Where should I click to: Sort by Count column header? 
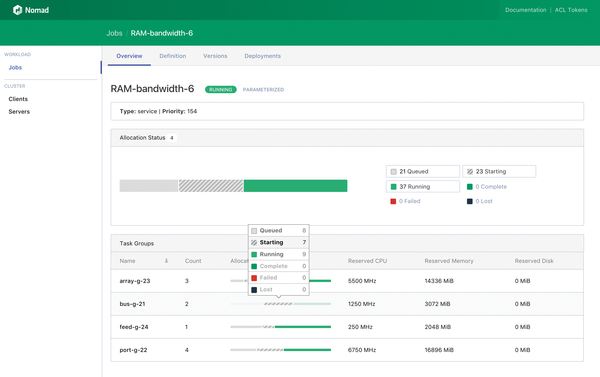(x=193, y=261)
